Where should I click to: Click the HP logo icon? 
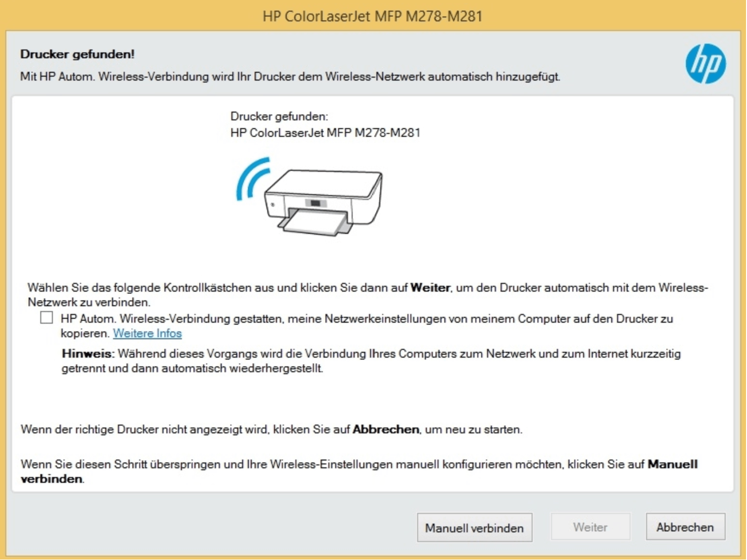[x=705, y=64]
